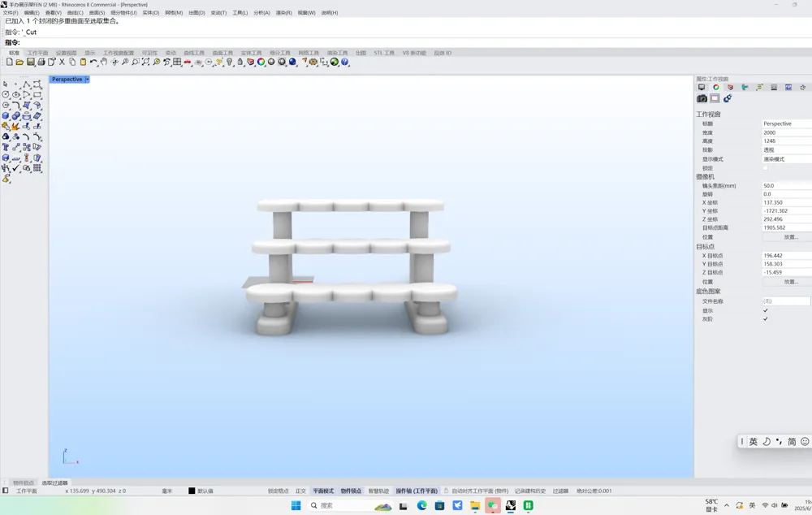Toggle 平面模式 in the status bar
This screenshot has height=515, width=812.
click(x=323, y=491)
